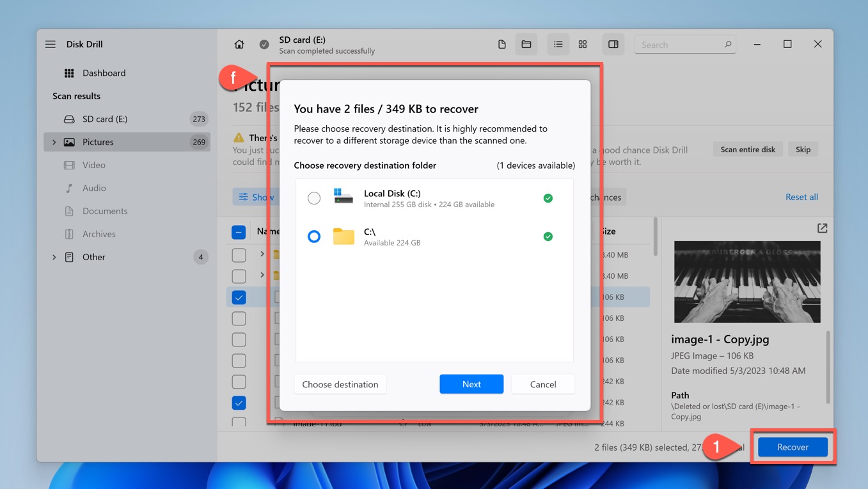Select C:\ folder radio button

tap(314, 237)
